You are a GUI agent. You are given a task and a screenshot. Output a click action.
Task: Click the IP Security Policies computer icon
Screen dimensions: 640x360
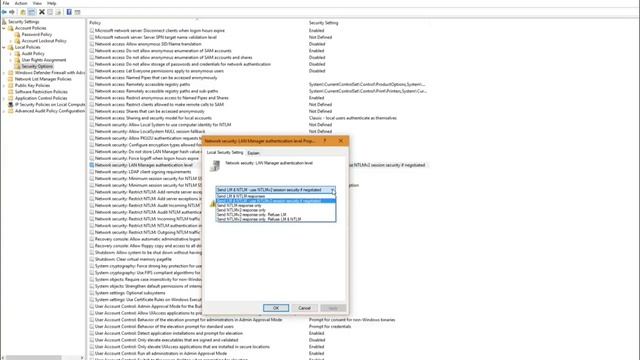[x=11, y=104]
